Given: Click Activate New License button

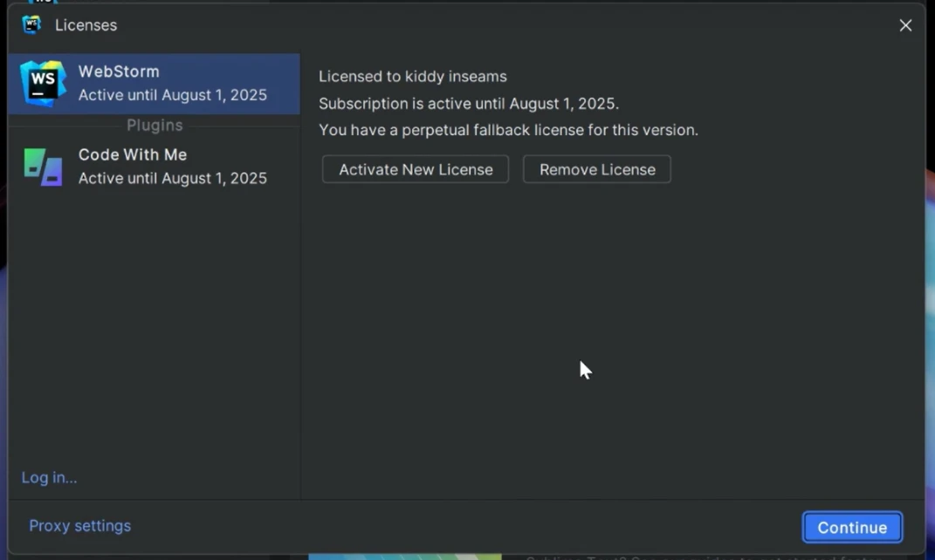Looking at the screenshot, I should click(416, 169).
